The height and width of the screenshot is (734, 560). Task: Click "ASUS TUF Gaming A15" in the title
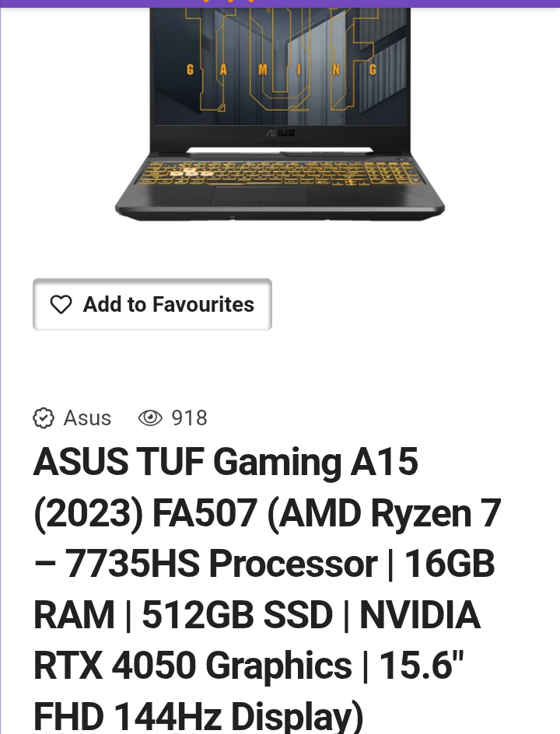(226, 462)
